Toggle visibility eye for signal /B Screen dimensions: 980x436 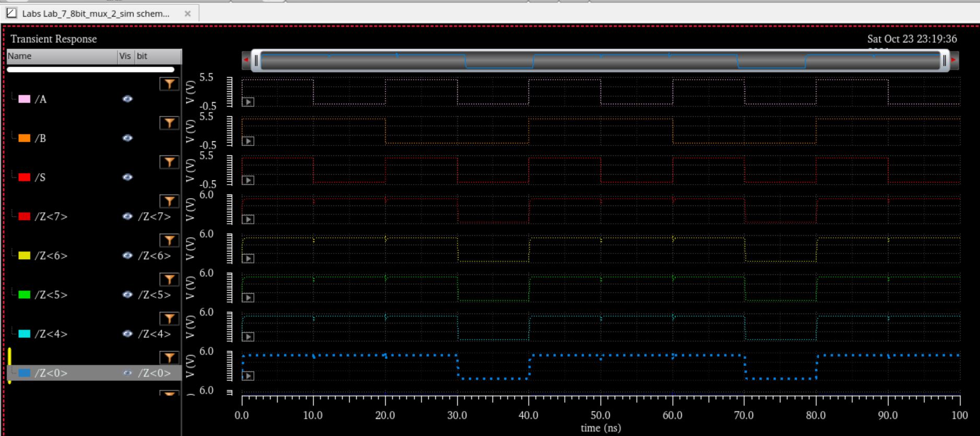click(127, 138)
